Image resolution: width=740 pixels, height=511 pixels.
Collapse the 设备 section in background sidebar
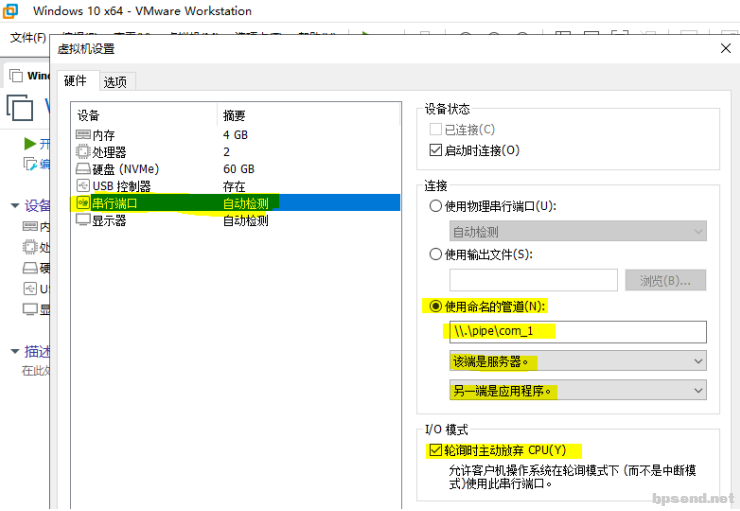15,206
